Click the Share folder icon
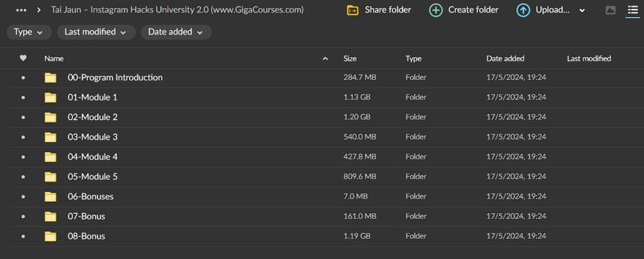The image size is (644, 259). click(353, 10)
